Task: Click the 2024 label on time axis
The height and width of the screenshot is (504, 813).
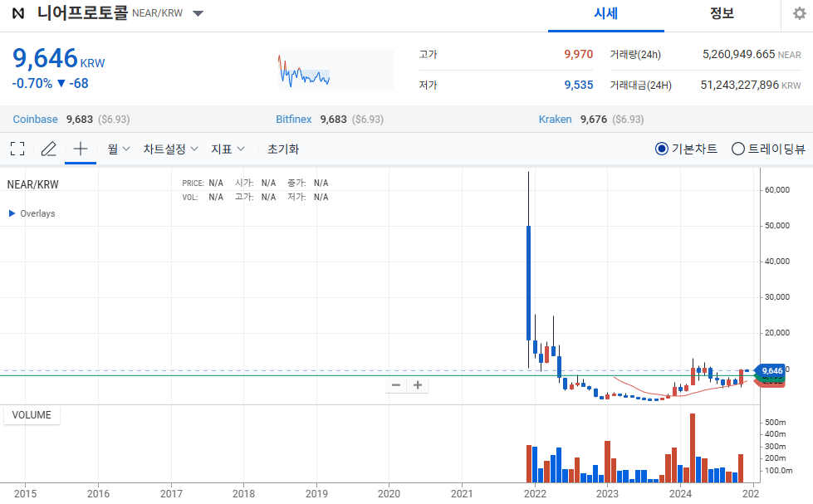Action: pos(680,493)
